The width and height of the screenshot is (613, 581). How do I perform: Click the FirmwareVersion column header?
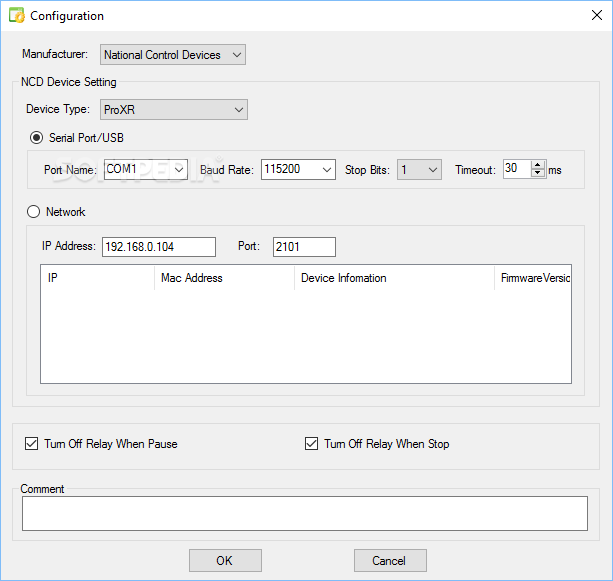click(532, 278)
